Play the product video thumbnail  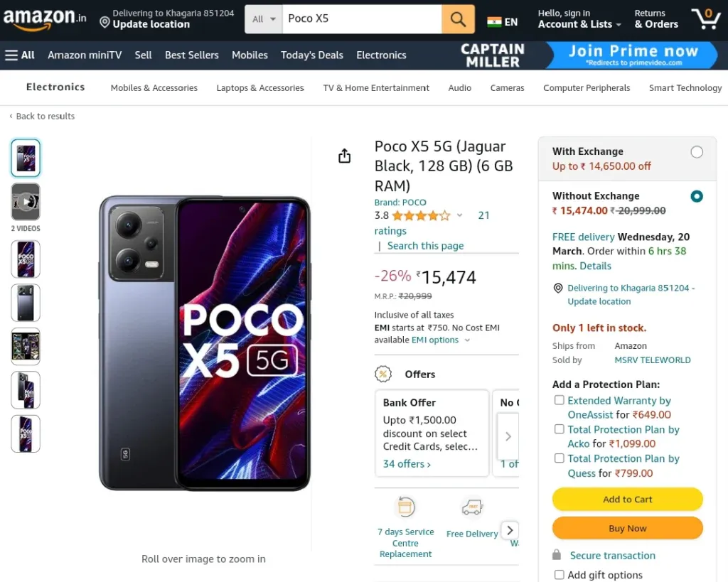tap(26, 202)
